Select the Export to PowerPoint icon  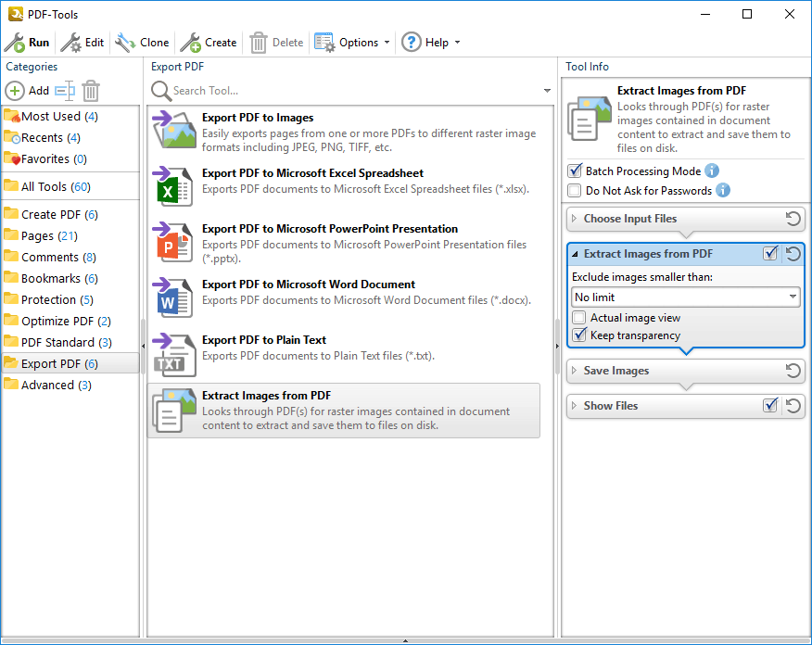coord(174,242)
